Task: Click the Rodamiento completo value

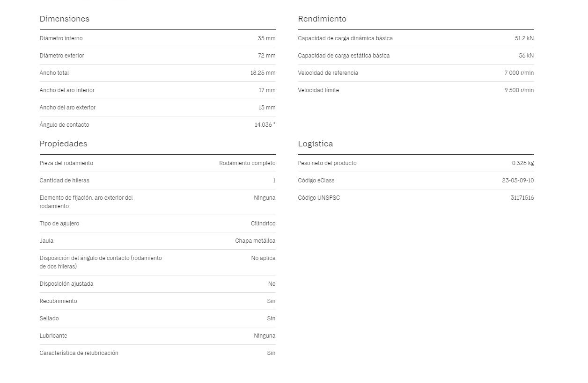Action: point(247,163)
